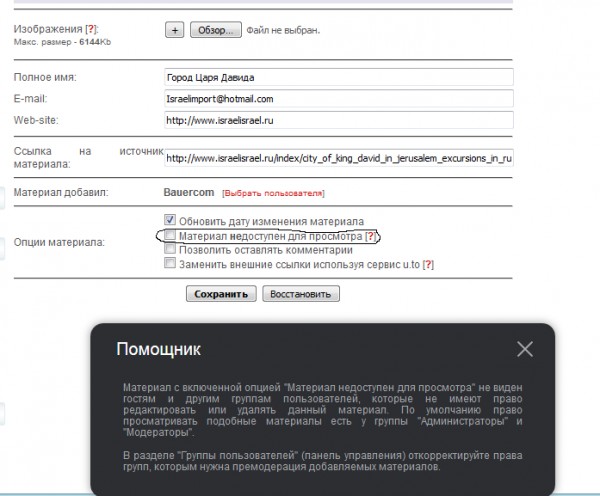The height and width of the screenshot is (496, 600).
Task: Edit the Ссылка на источник материала field
Action: [339, 158]
